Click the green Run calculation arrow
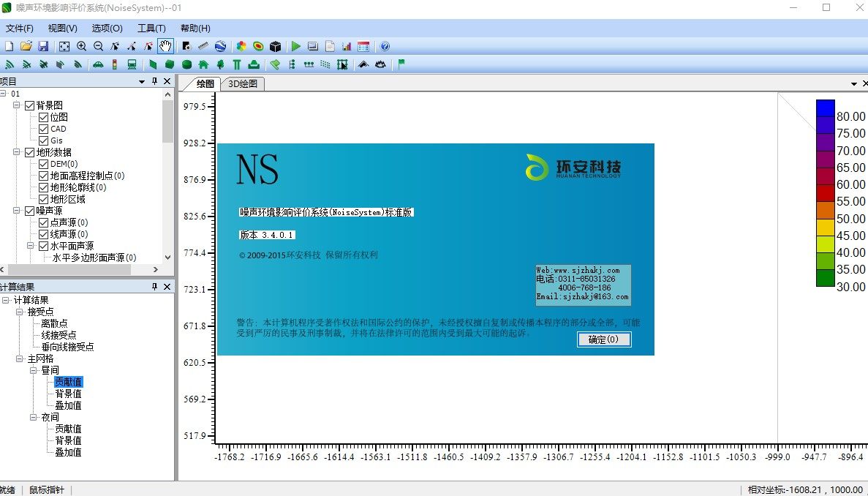The width and height of the screenshot is (868, 496). coord(295,45)
